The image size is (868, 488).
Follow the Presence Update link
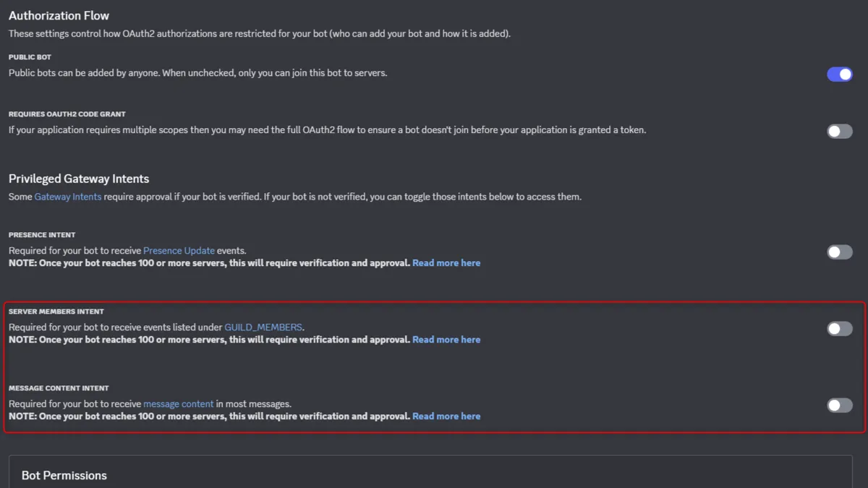point(179,251)
